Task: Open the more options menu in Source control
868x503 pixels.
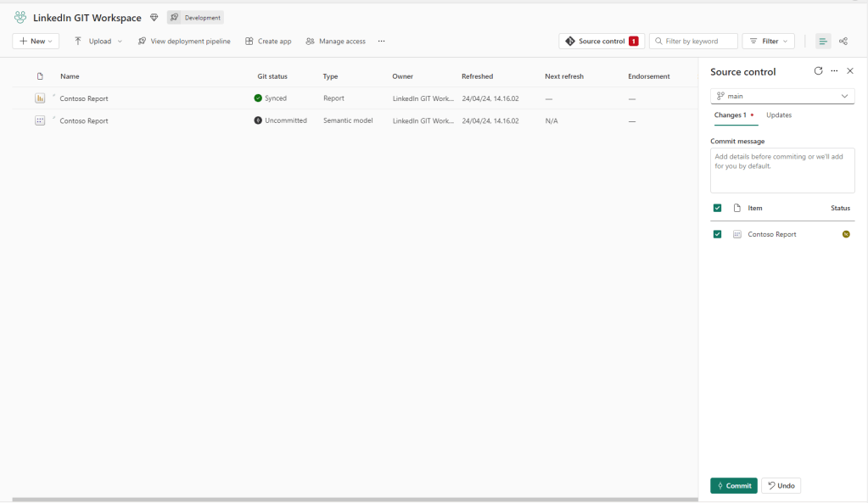Action: point(834,71)
